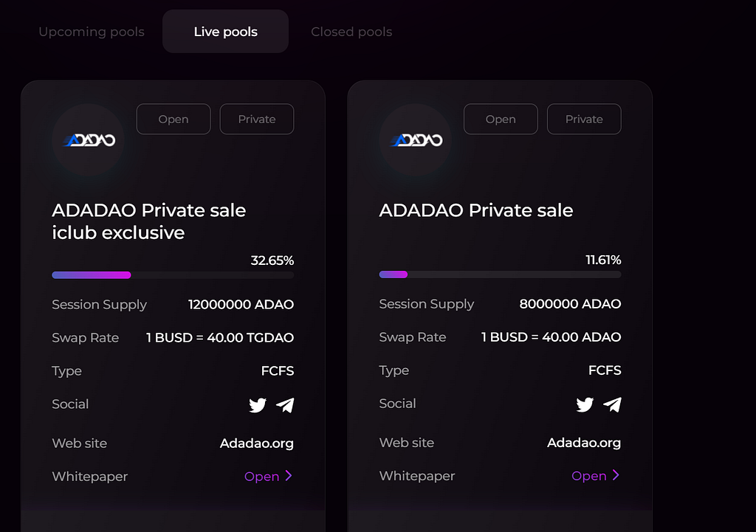
Task: Click Whitepaper chevron arrow in first card
Action: point(289,476)
